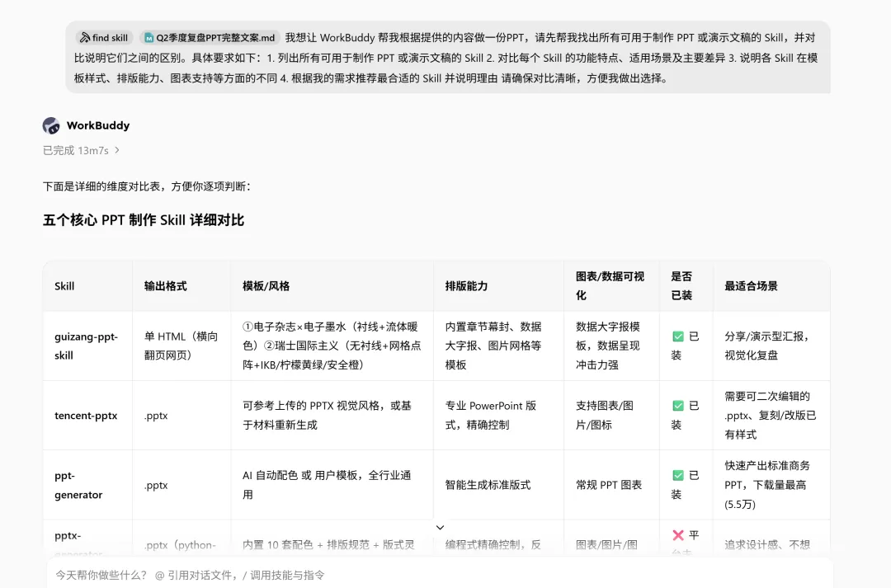Click the 图表/数据可视化 column header

point(611,286)
